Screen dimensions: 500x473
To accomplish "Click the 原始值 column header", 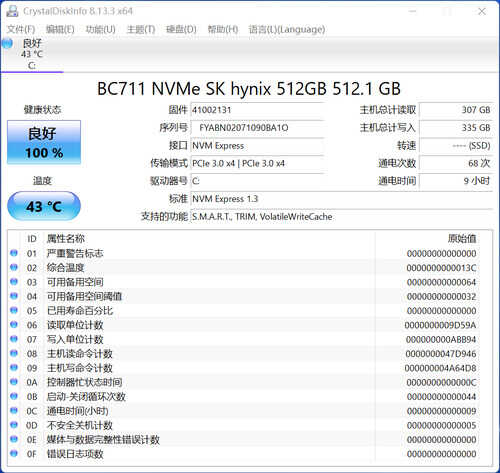I will click(462, 239).
